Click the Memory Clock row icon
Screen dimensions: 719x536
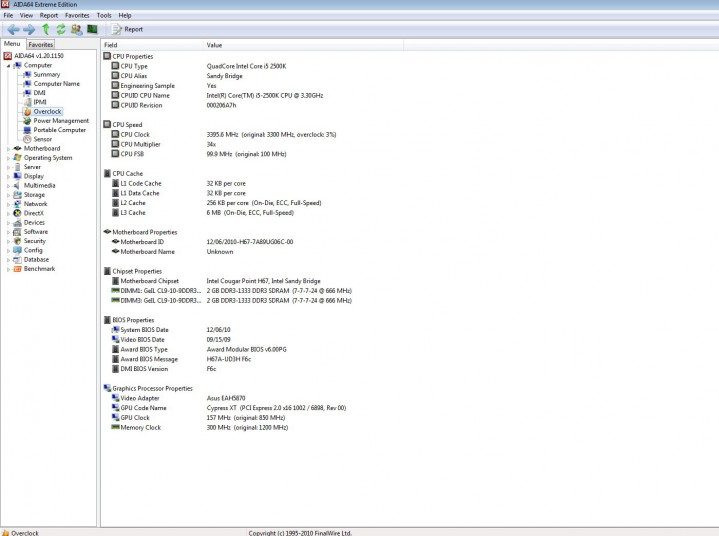pos(116,427)
